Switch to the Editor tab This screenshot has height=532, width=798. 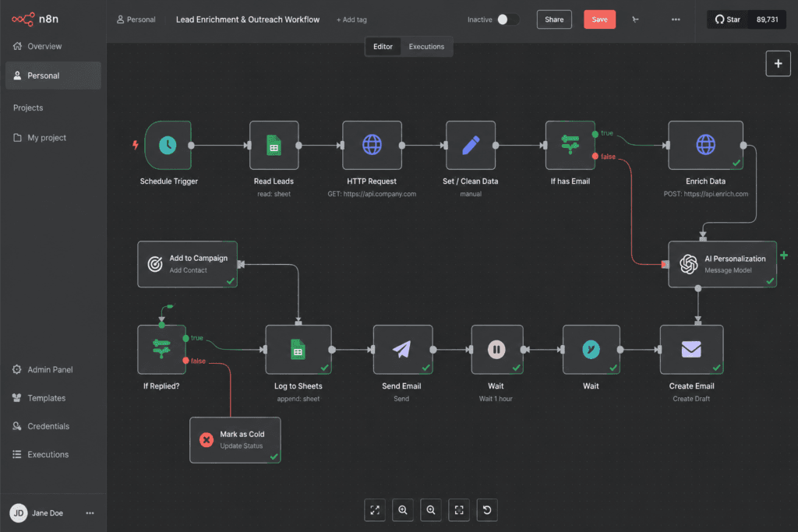pos(383,47)
